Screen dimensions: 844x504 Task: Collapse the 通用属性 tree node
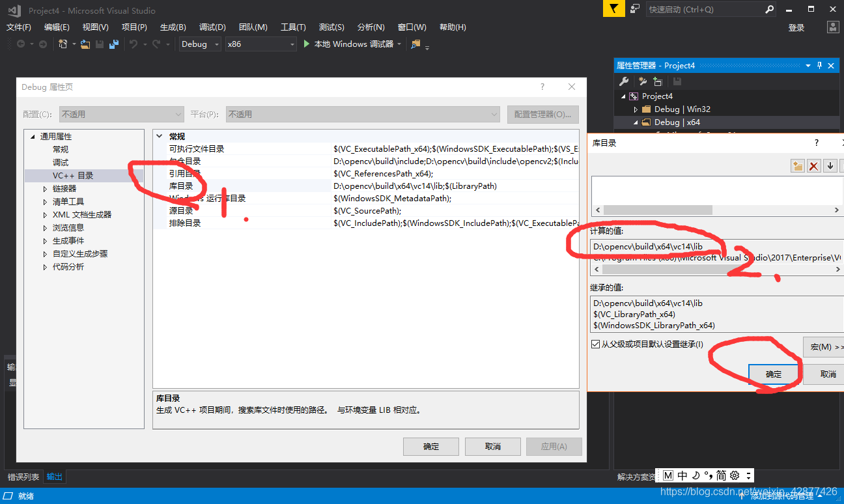(32, 136)
